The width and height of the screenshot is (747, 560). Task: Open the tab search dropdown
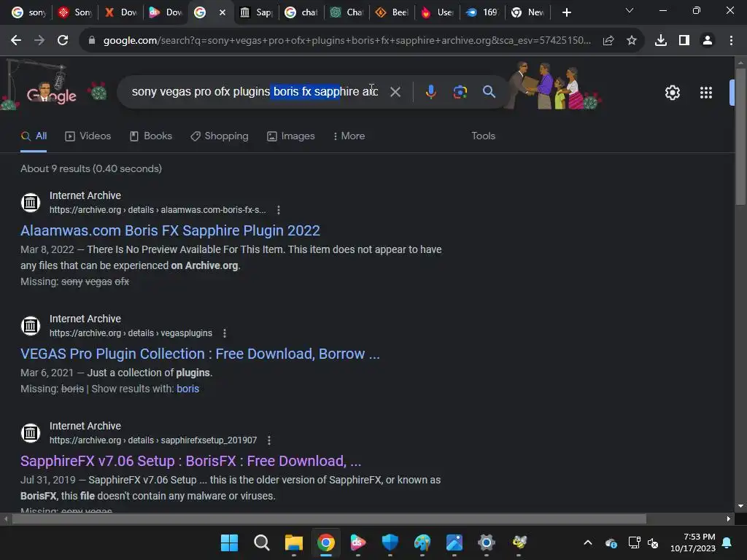(x=630, y=11)
